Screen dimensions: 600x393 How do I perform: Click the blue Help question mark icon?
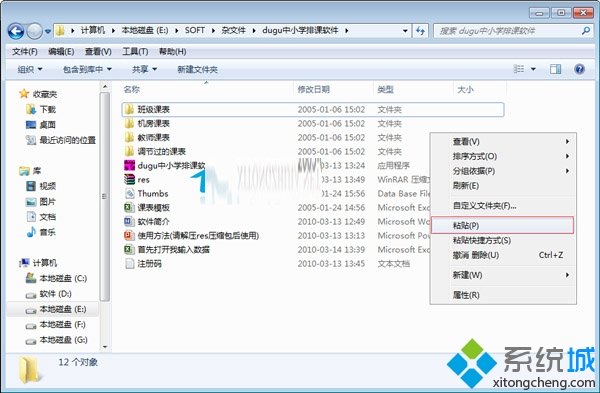tap(579, 69)
